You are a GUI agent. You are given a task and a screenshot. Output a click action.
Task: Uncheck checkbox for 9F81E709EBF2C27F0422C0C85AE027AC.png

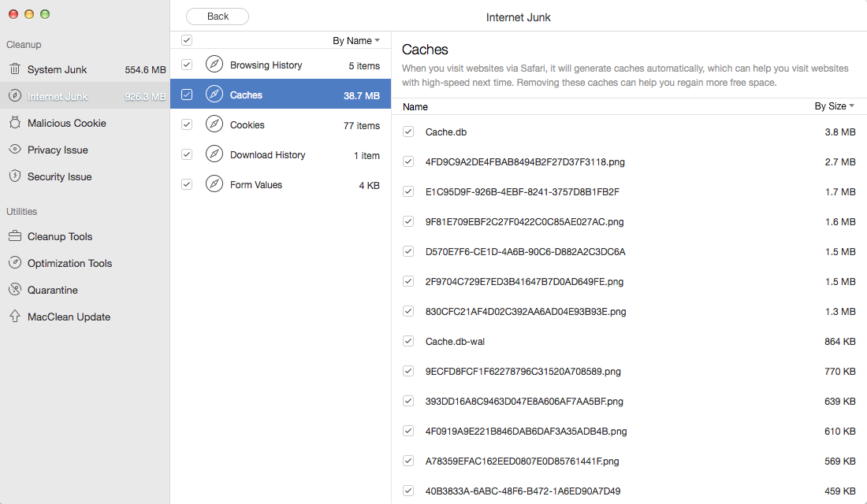pos(408,221)
